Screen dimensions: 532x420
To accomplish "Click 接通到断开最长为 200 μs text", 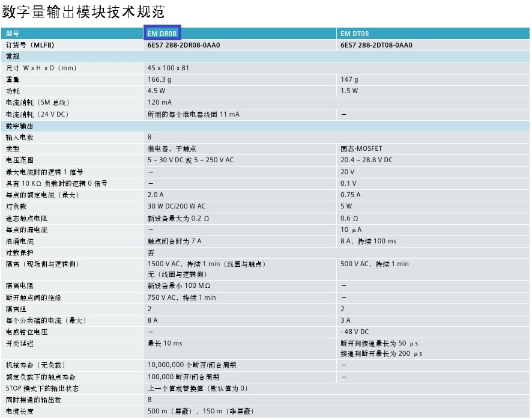I will (x=381, y=354).
